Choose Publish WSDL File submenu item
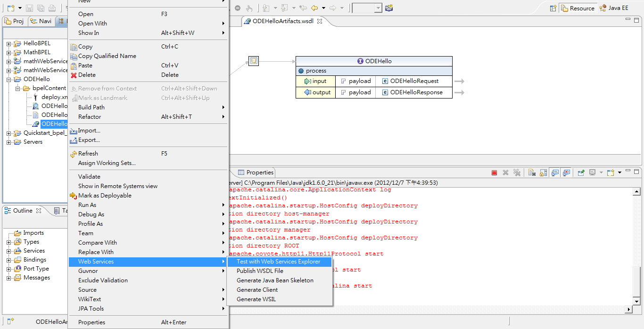The width and height of the screenshot is (644, 329). pyautogui.click(x=280, y=271)
